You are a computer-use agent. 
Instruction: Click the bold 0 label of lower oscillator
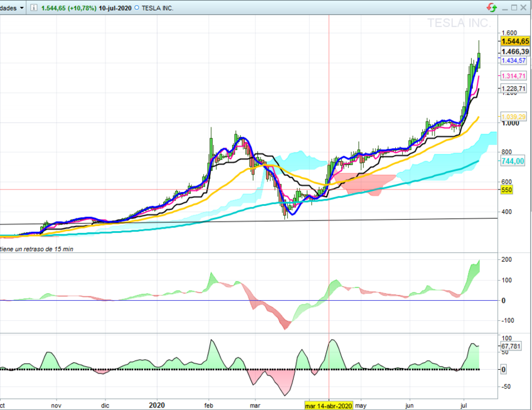(x=504, y=370)
